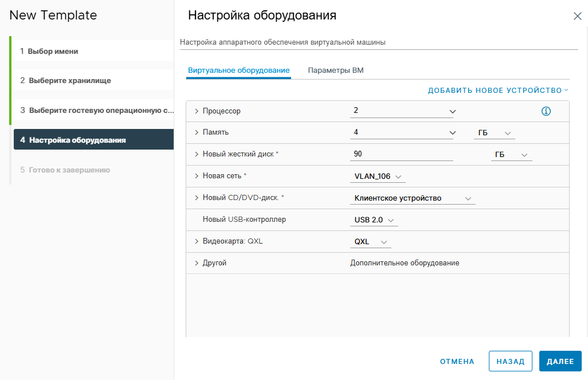Screen dimensions: 588x380
Task: Expand the Память row
Action: [197, 132]
